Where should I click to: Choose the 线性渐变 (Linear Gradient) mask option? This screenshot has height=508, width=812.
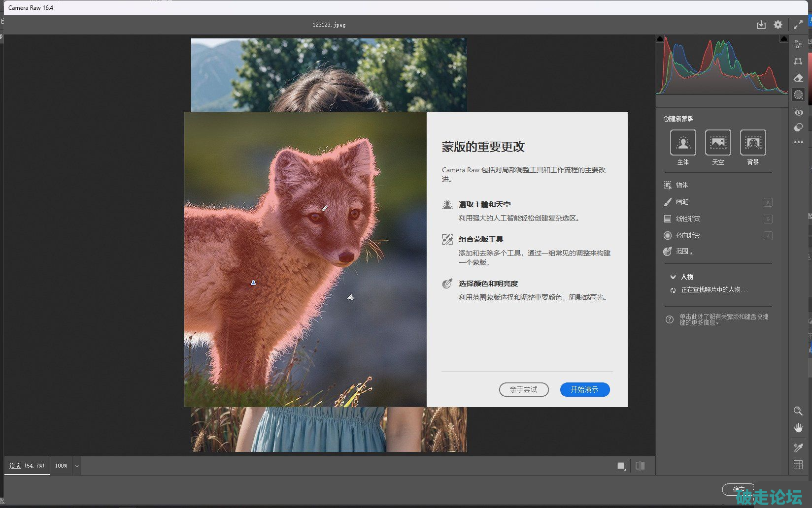coord(687,219)
